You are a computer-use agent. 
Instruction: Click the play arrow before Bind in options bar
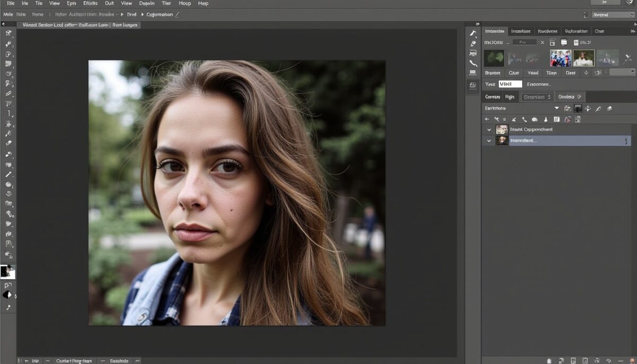coord(123,14)
